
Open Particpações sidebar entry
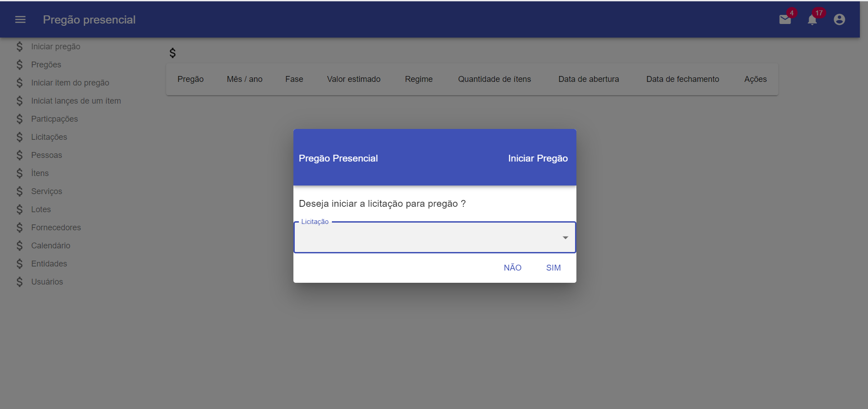click(x=54, y=119)
